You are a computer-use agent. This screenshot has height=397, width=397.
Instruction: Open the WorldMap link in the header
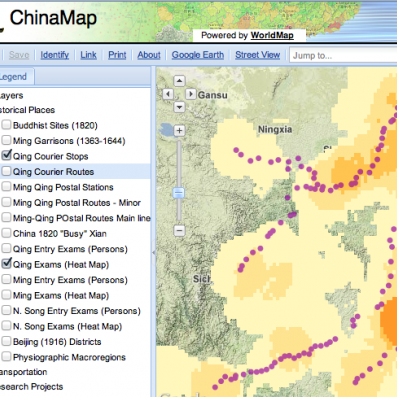(272, 35)
